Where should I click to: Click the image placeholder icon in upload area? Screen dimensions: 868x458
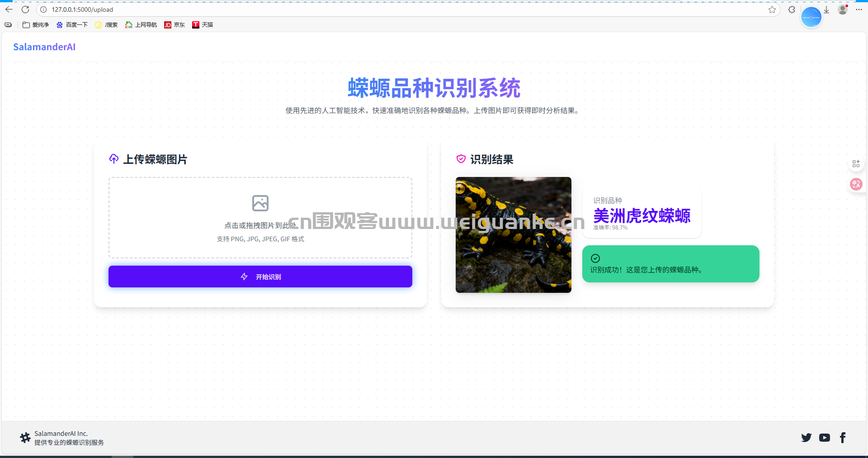click(260, 203)
